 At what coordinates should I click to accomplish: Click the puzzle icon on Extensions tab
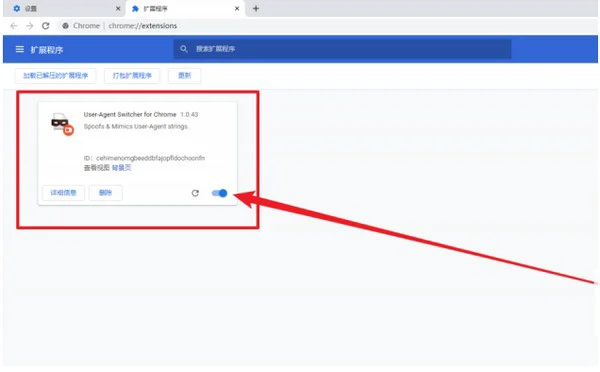click(x=135, y=8)
